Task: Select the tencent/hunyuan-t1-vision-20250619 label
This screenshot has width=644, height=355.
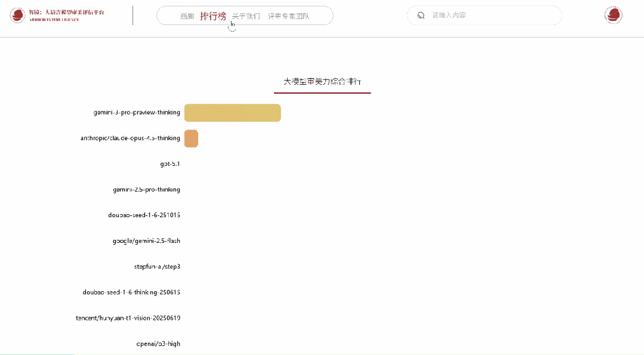Action: click(x=128, y=318)
